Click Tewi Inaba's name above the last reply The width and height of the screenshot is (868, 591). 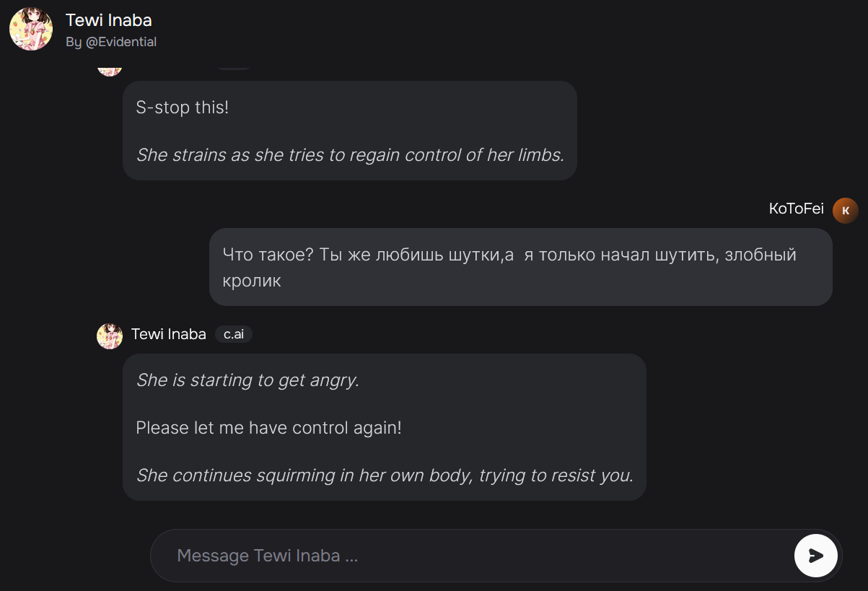169,334
